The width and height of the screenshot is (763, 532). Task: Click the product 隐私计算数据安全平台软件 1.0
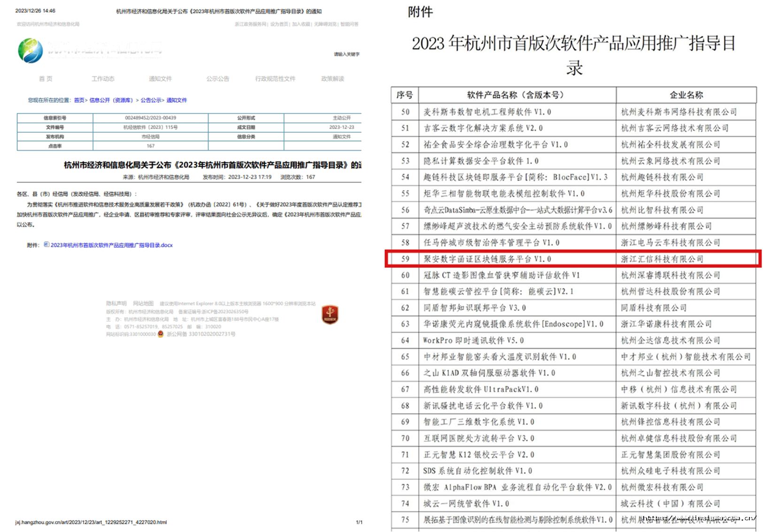[481, 161]
